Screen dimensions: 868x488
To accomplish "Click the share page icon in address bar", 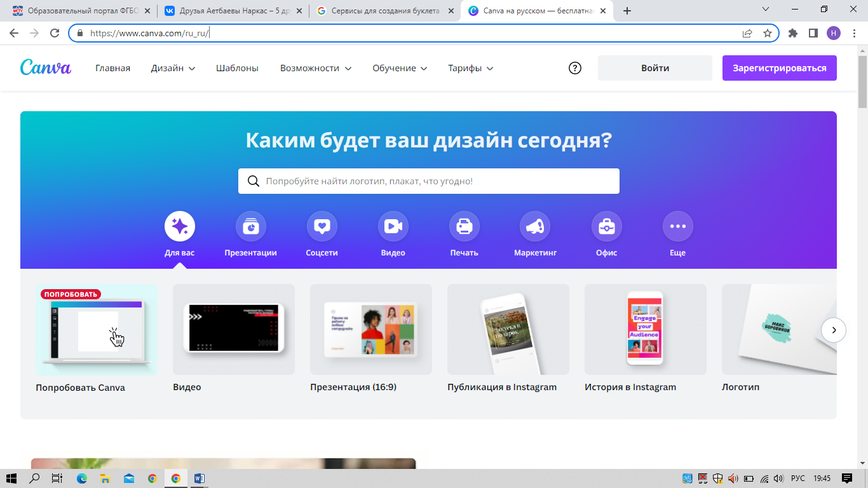I will 747,33.
